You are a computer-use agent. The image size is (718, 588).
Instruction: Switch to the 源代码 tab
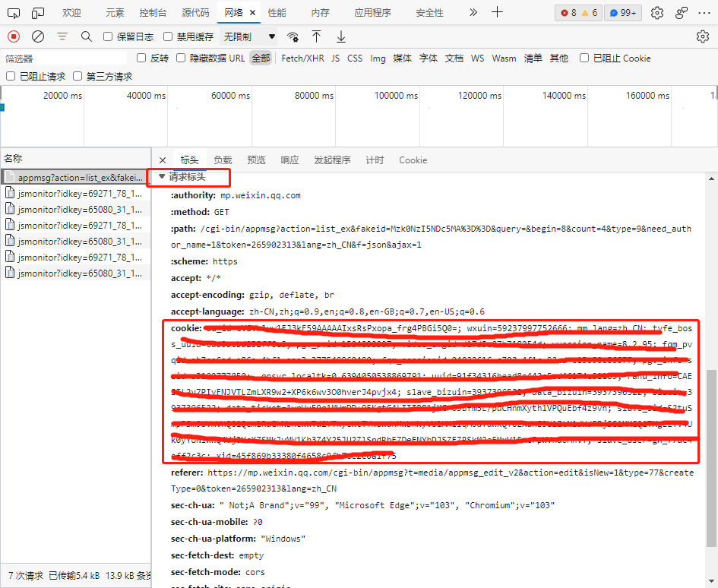pos(195,13)
